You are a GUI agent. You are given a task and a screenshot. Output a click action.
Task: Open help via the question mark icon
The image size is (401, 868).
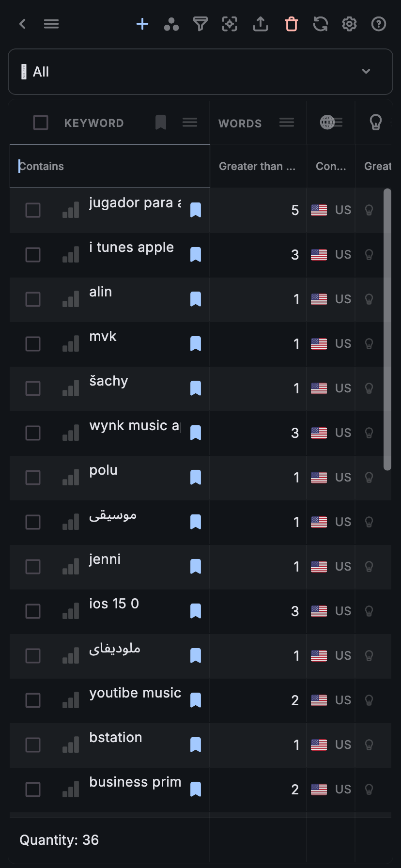click(378, 24)
